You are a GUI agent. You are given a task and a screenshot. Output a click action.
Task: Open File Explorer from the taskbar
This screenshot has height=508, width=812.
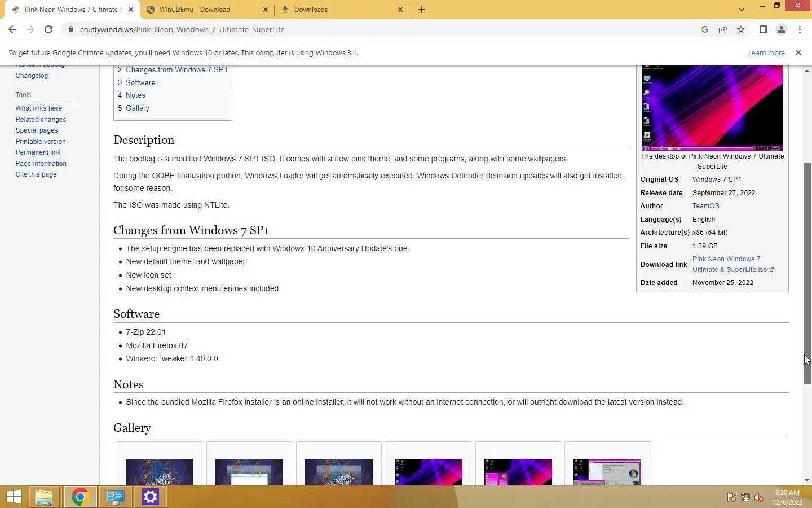44,497
